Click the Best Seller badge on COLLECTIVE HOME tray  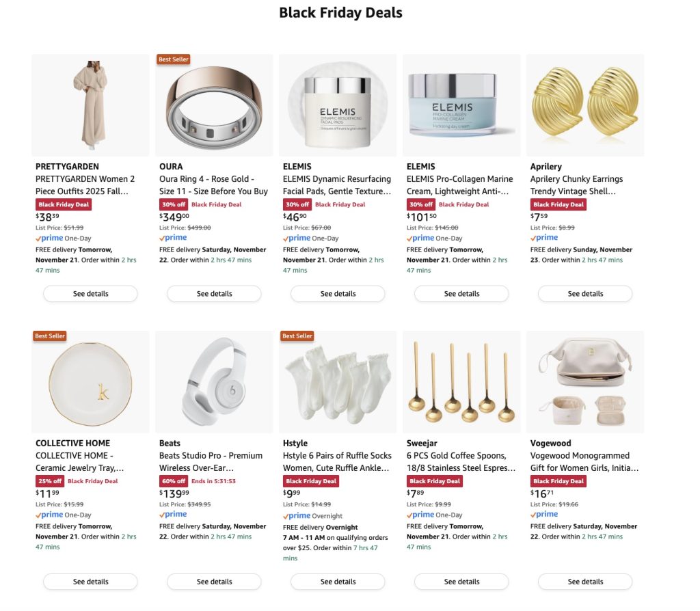[x=50, y=336]
